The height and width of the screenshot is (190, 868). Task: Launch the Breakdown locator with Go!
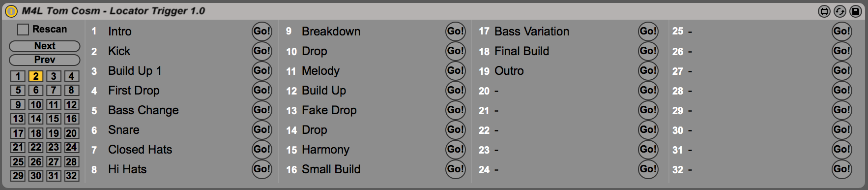456,31
